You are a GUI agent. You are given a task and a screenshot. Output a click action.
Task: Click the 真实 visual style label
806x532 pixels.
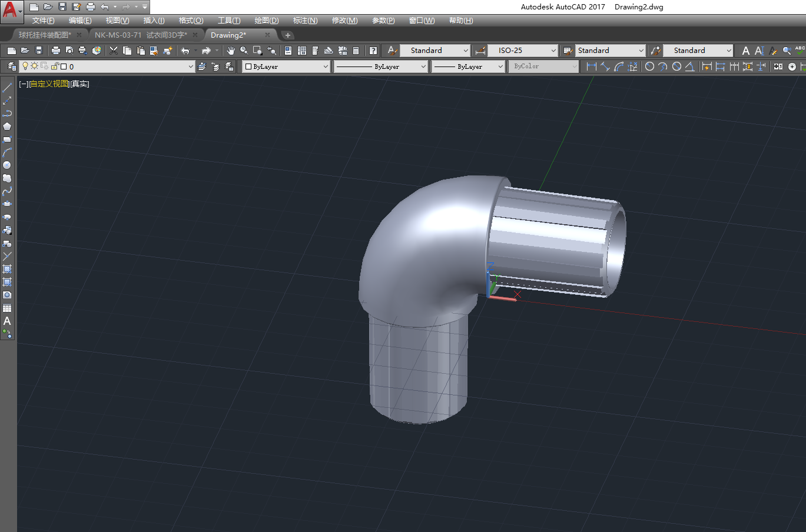point(79,84)
